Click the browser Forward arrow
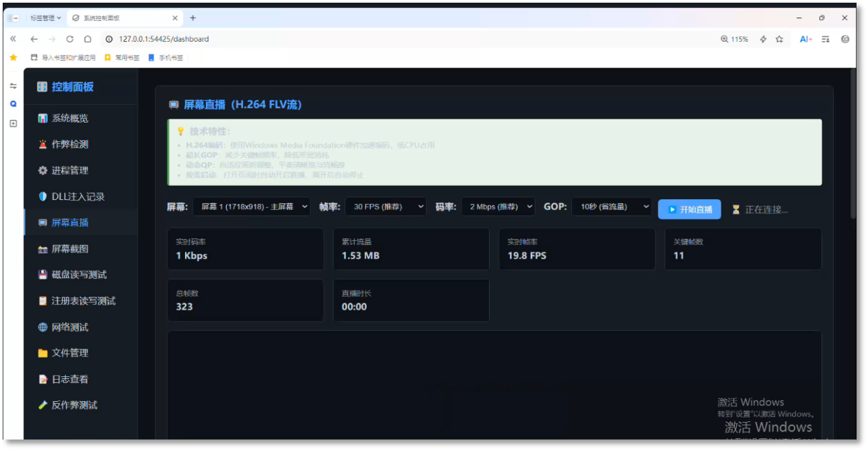The height and width of the screenshot is (451, 868). click(52, 39)
